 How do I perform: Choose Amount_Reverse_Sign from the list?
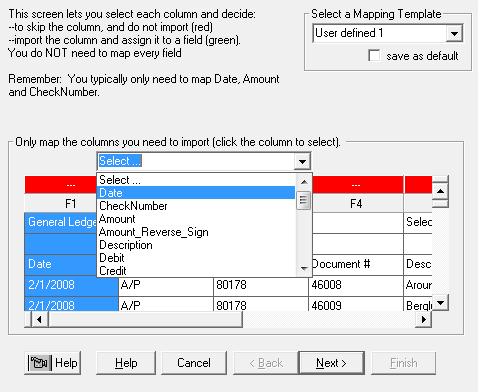(196, 232)
